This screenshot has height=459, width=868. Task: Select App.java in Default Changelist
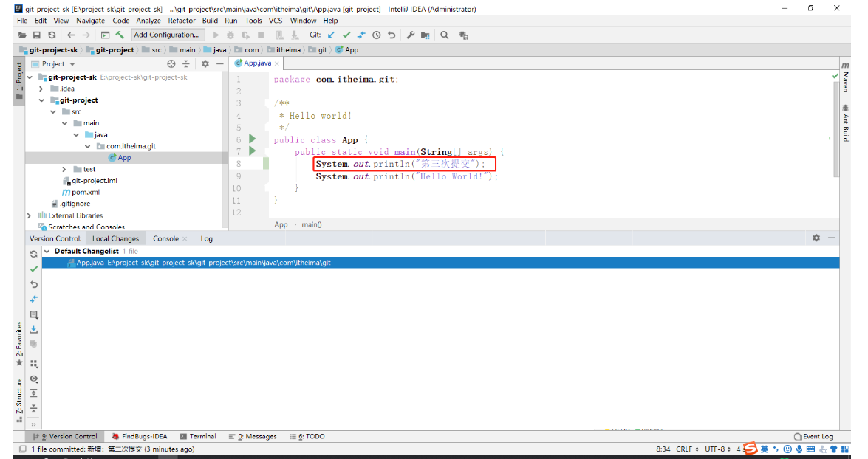440,263
